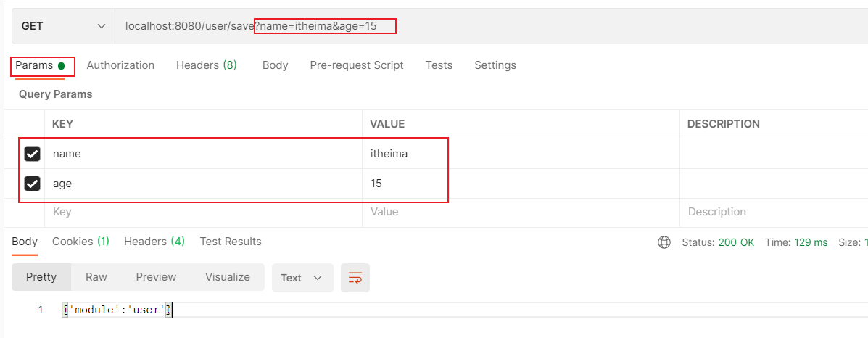Open the request Headers (8) tab
Image resolution: width=868 pixels, height=338 pixels.
click(207, 65)
